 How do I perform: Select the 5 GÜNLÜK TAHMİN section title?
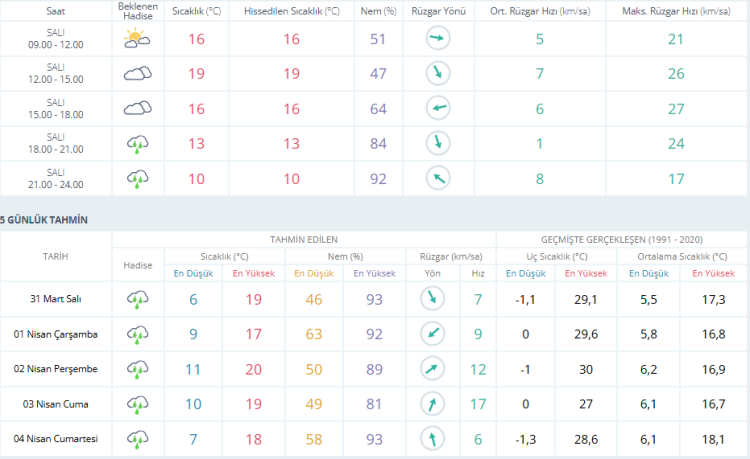(x=45, y=219)
